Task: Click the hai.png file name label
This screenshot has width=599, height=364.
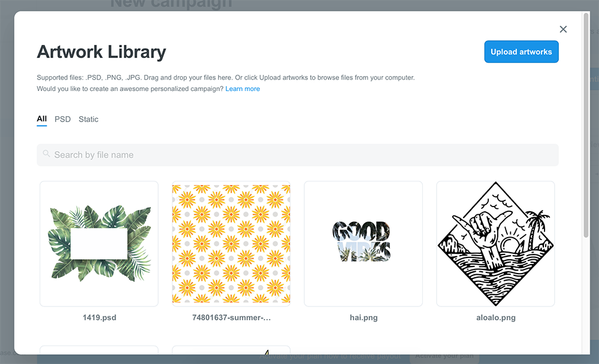Action: [x=363, y=317]
